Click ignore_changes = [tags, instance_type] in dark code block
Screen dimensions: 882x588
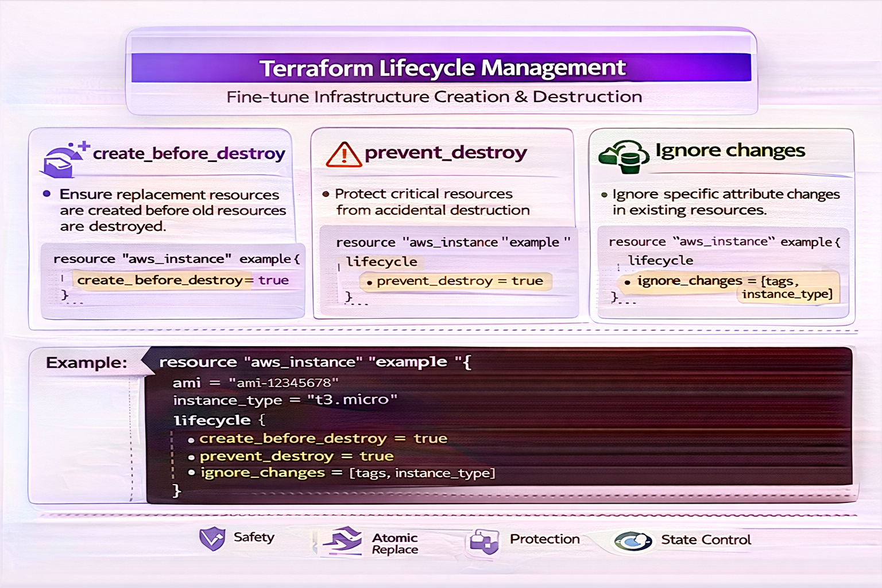coord(347,473)
